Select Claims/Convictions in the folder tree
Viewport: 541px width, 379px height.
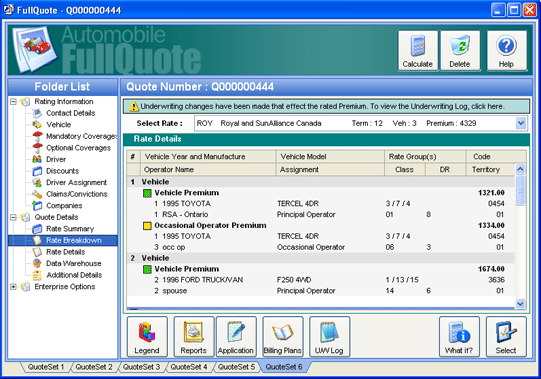click(x=77, y=194)
